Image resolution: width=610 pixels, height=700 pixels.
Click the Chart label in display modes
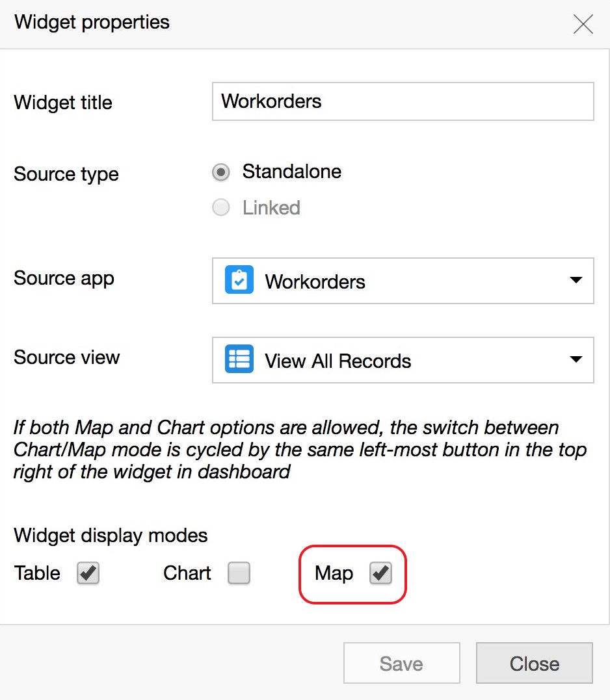(x=187, y=573)
